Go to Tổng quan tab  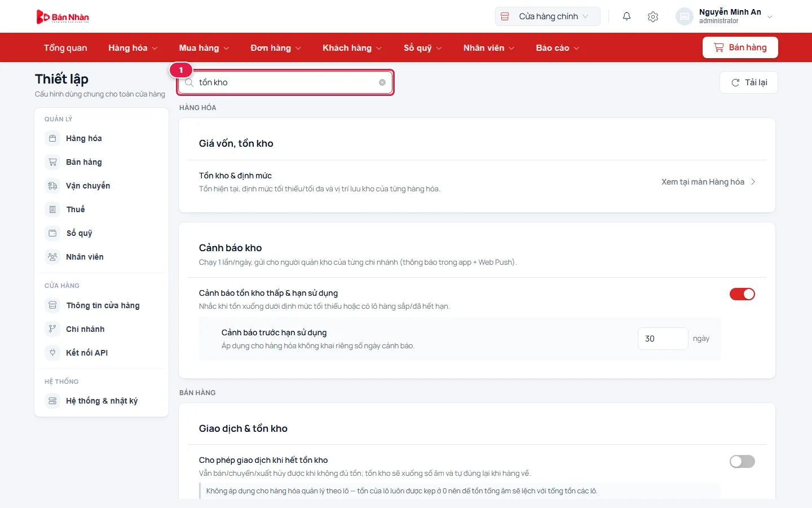tap(65, 48)
